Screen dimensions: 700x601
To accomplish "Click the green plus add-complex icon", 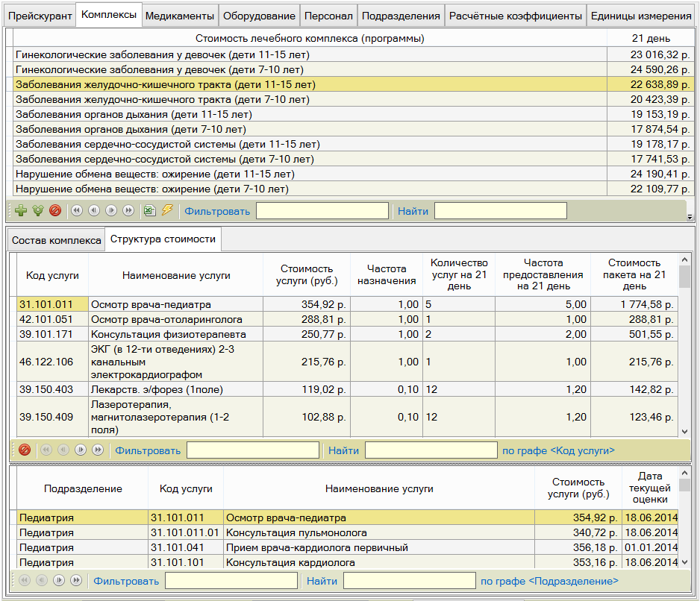I will tap(21, 211).
